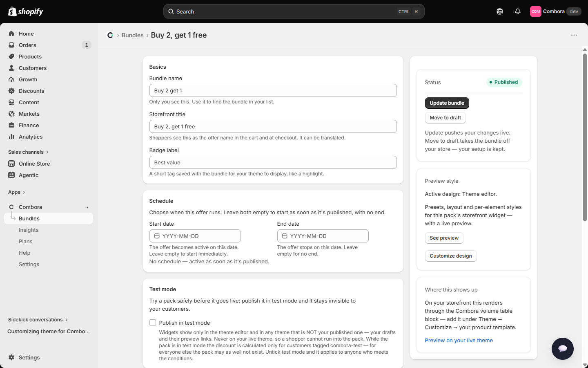The width and height of the screenshot is (588, 368).
Task: Click the top Search bar
Action: pos(294,11)
